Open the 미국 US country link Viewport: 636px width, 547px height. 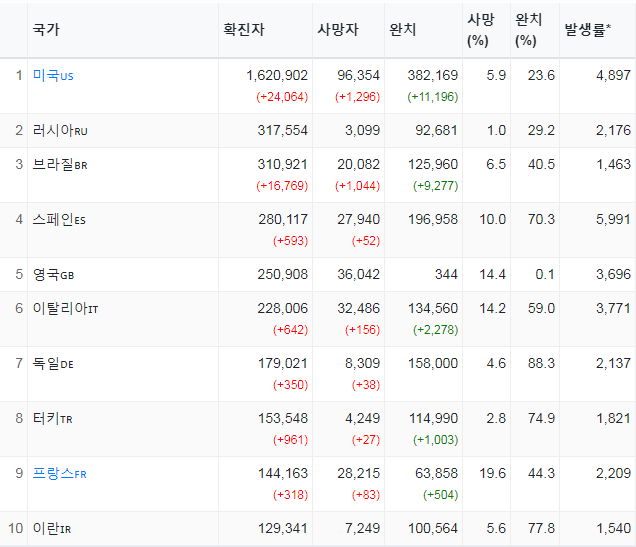point(53,75)
